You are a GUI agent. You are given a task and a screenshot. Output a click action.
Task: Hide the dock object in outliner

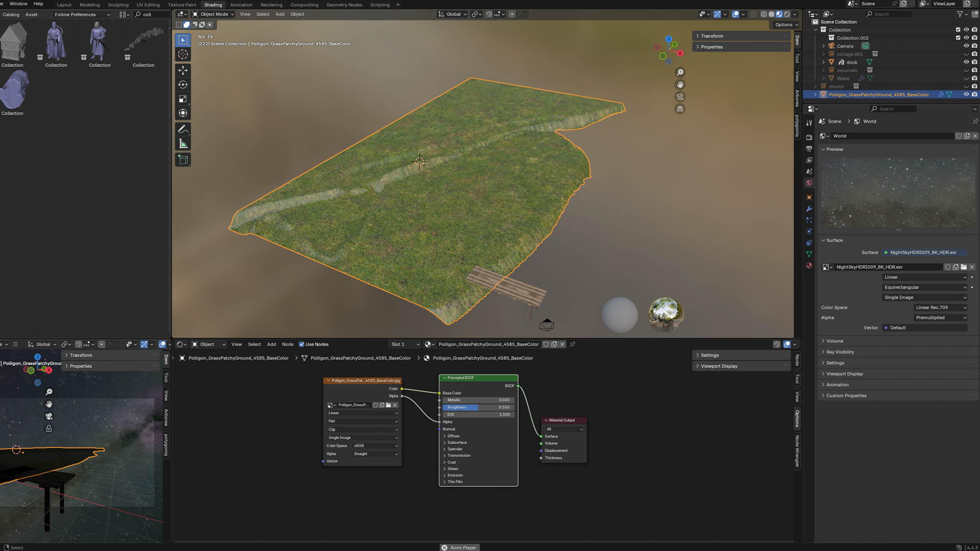point(966,62)
